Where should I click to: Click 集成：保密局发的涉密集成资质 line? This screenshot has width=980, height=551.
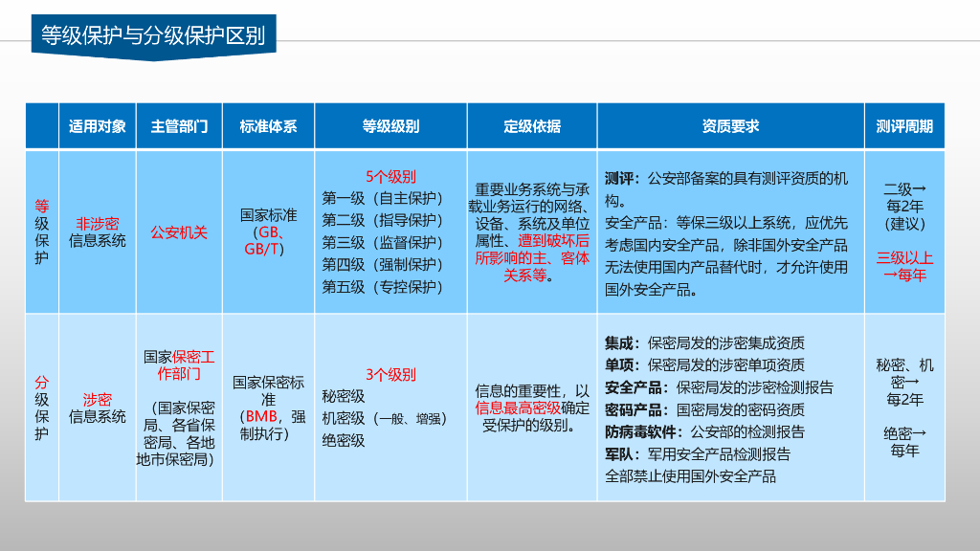click(704, 343)
